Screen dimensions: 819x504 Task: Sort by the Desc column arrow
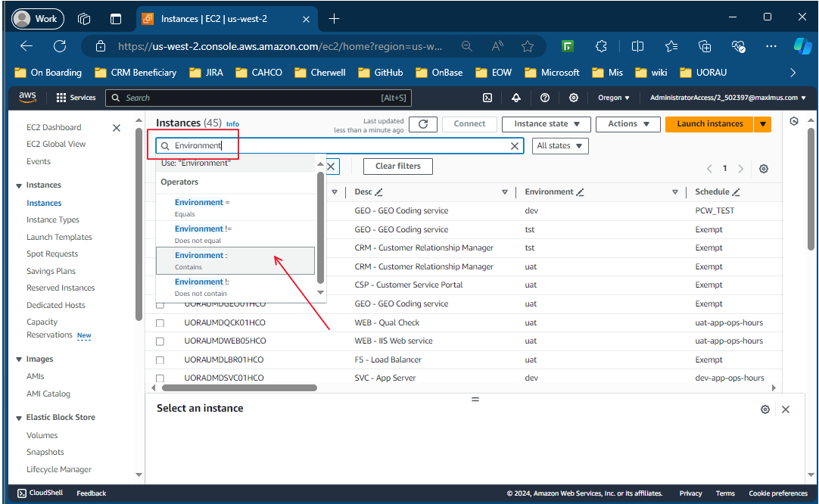[x=505, y=192]
